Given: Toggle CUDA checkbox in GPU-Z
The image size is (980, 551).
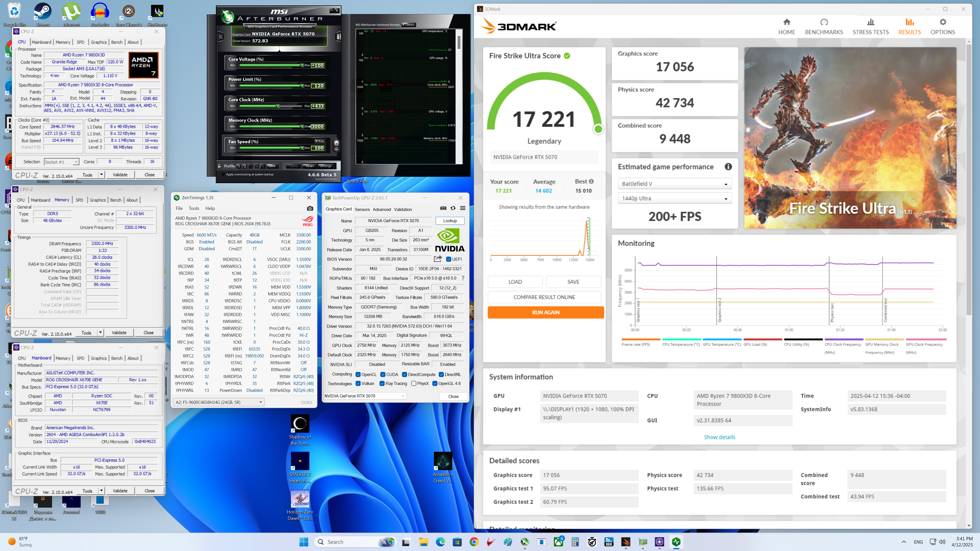Looking at the screenshot, I should pos(383,374).
